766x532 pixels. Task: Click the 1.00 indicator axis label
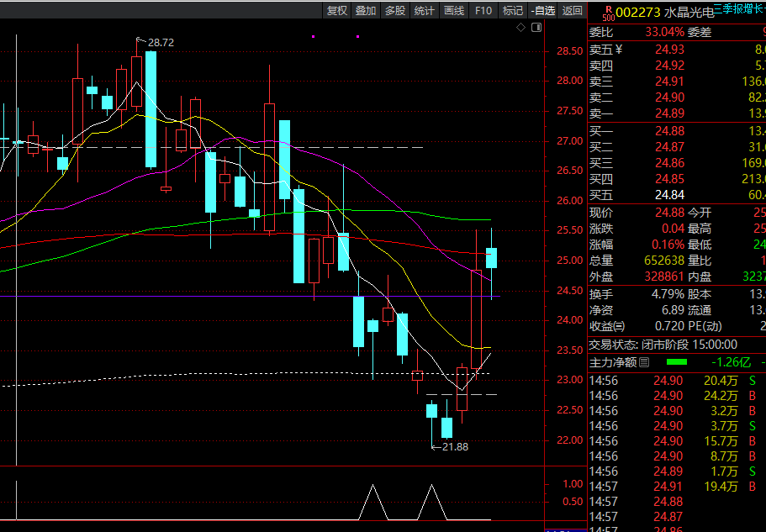[x=573, y=484]
